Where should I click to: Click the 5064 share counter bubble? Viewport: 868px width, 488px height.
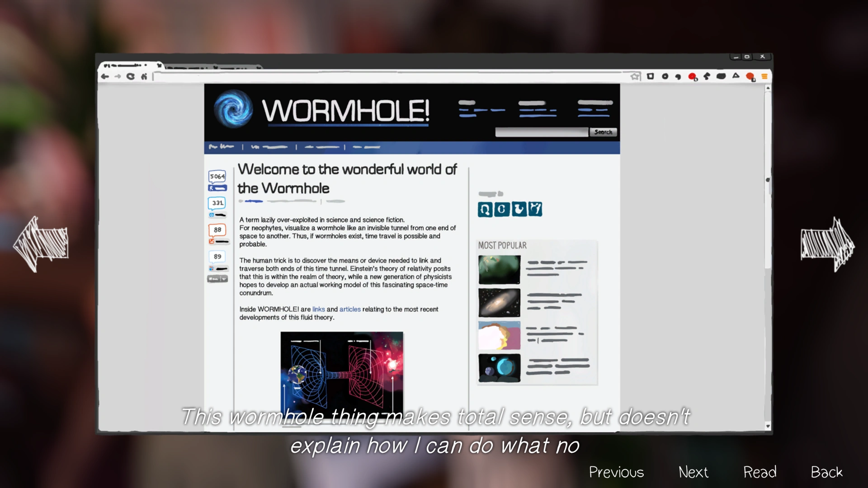tap(217, 176)
